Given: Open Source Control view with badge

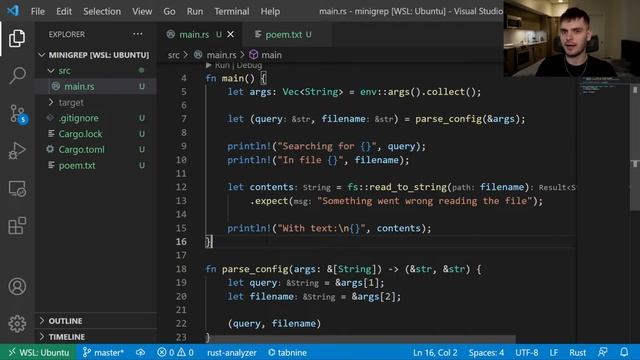Looking at the screenshot, I should pos(18,113).
